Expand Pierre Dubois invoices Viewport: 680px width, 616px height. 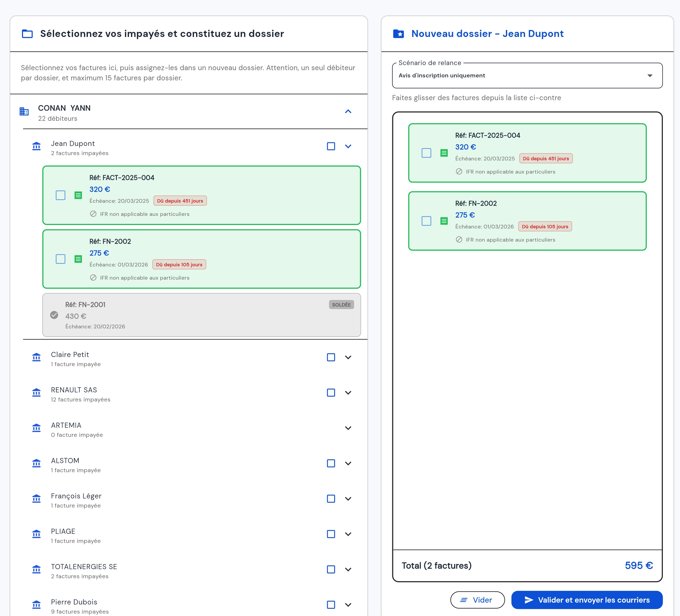[x=348, y=605]
